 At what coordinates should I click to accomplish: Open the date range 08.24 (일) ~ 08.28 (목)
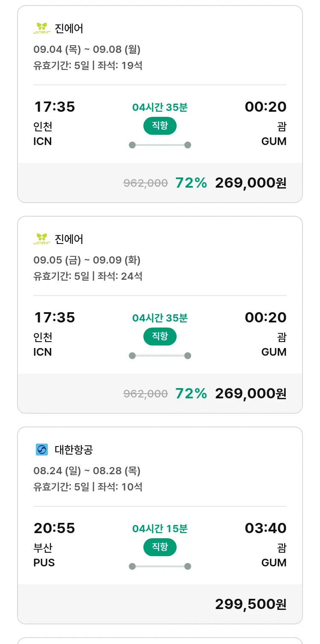[87, 471]
